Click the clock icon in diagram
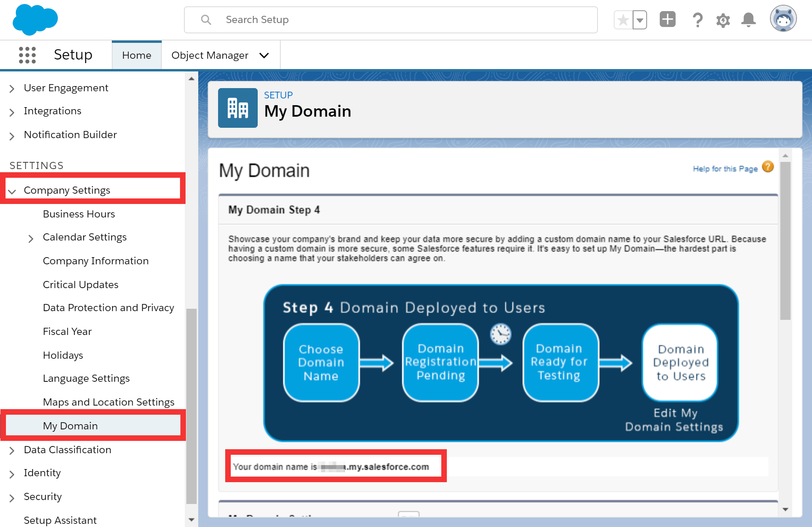The height and width of the screenshot is (527, 812). (x=501, y=334)
